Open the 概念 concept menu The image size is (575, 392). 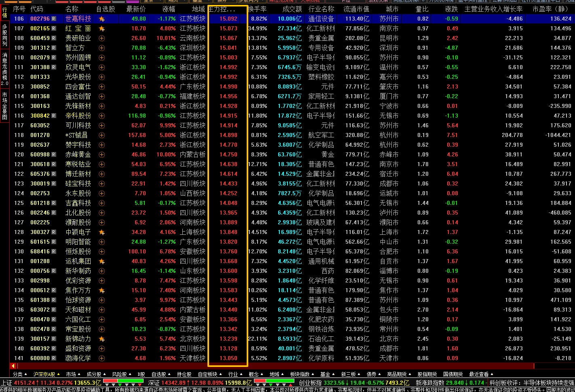click(x=256, y=374)
